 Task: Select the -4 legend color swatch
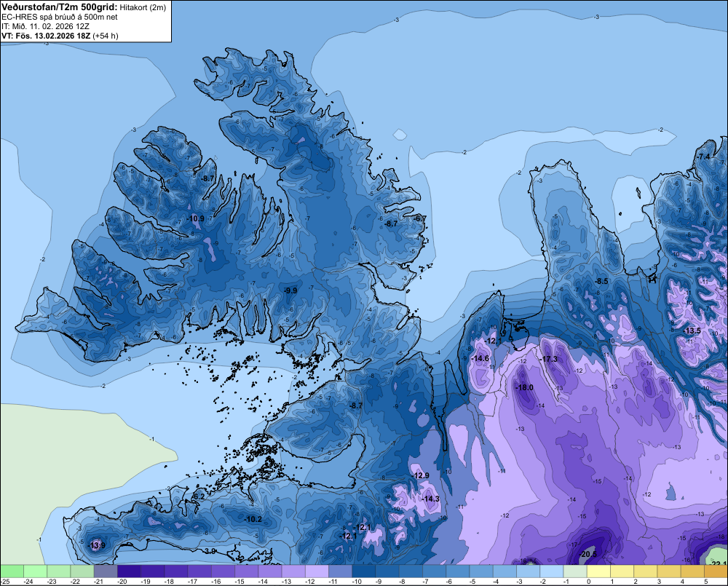[x=505, y=571]
